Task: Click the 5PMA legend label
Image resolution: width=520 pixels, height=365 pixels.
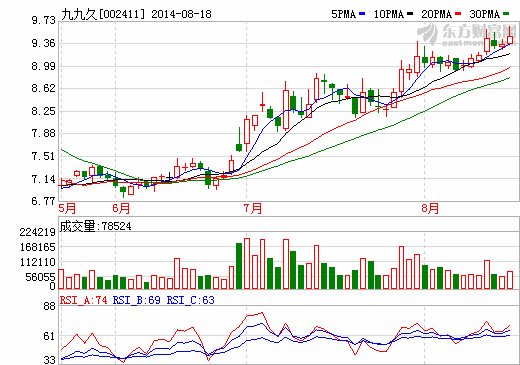Action: 343,14
